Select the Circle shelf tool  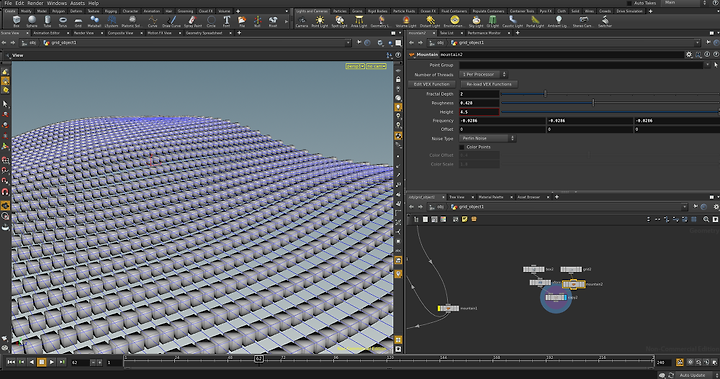pos(211,21)
